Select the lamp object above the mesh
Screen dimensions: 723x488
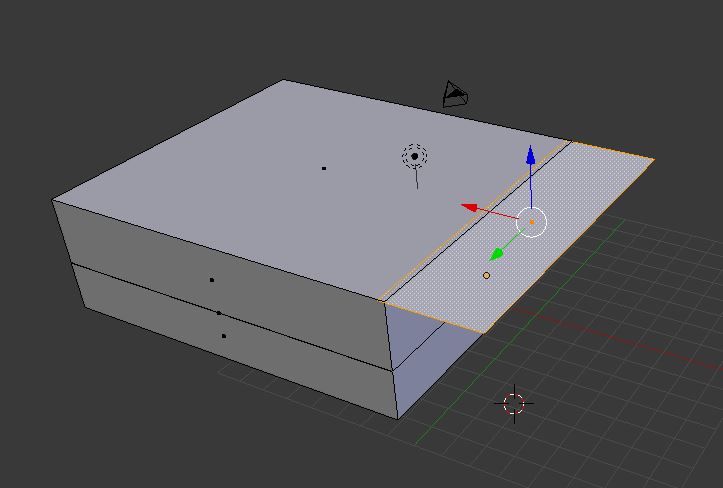414,157
